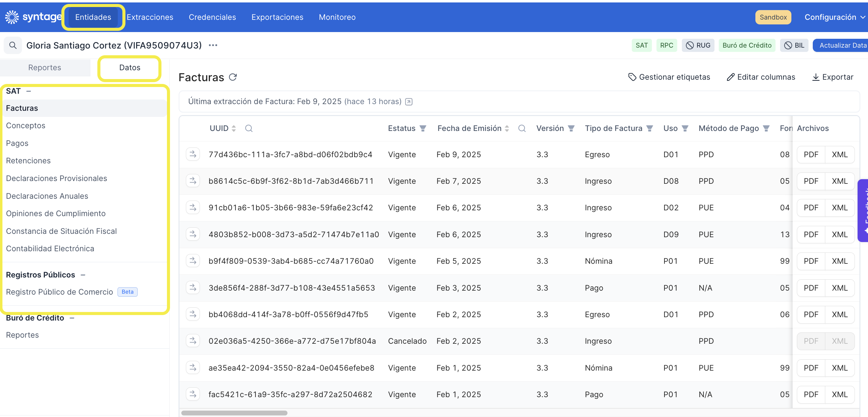Viewport: 868px width, 417px height.
Task: Collapse the Buró de Crédito section
Action: [72, 318]
